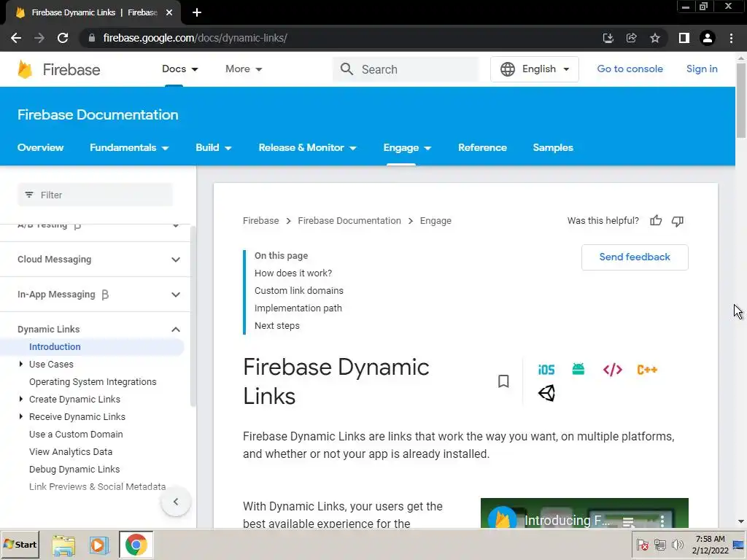Open Firebase Documentation breadcrumb

(349, 220)
